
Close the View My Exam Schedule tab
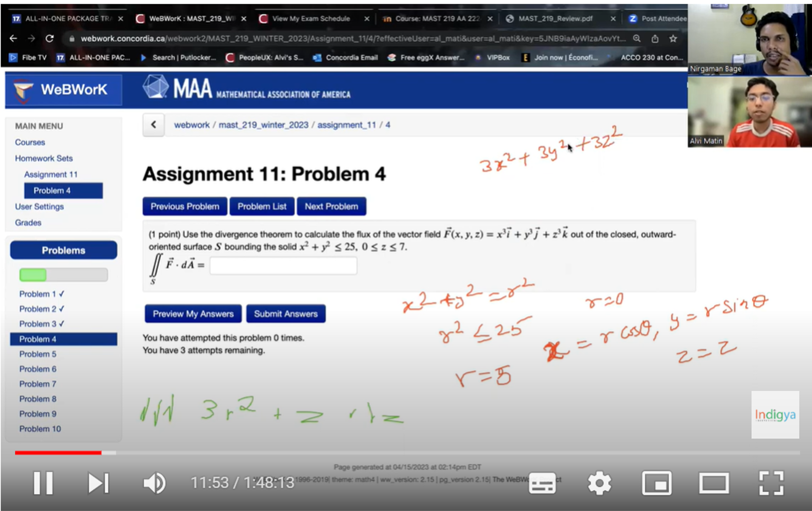pyautogui.click(x=367, y=19)
